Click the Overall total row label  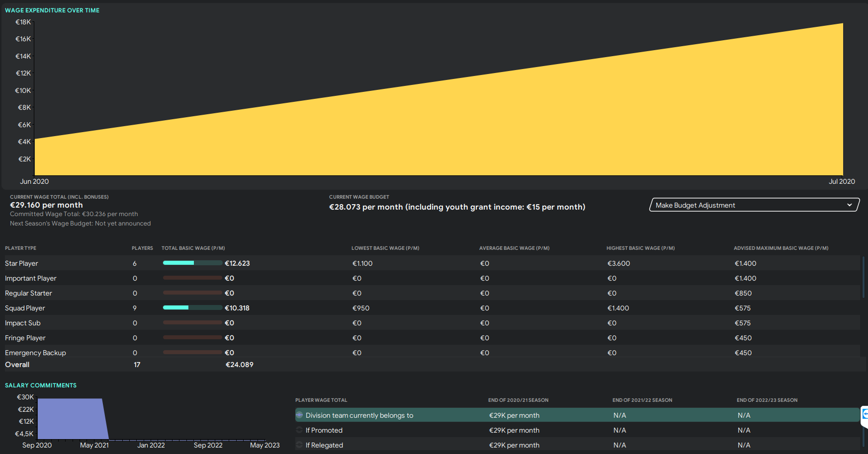(x=17, y=365)
